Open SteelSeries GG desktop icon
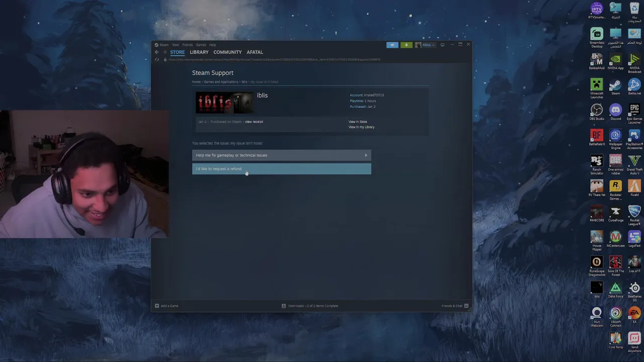The width and height of the screenshot is (644, 362). click(x=634, y=292)
